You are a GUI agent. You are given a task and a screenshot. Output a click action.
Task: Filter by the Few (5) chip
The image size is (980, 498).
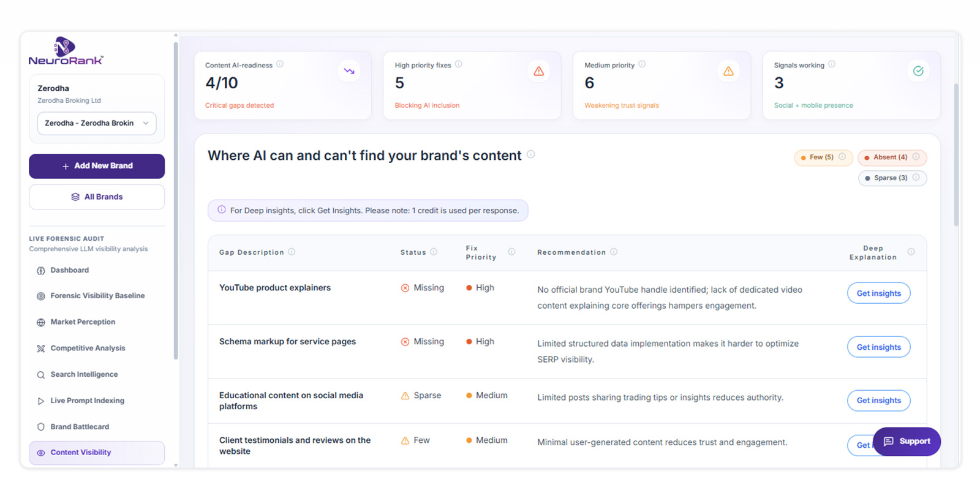tap(823, 157)
